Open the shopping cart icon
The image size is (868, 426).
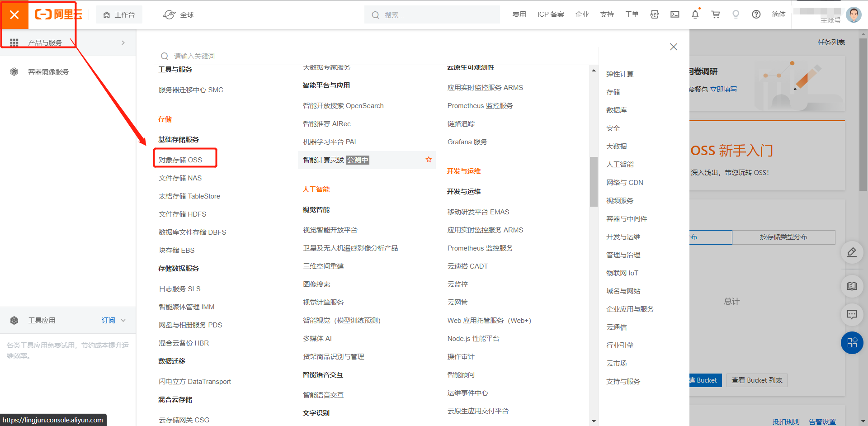(x=716, y=14)
